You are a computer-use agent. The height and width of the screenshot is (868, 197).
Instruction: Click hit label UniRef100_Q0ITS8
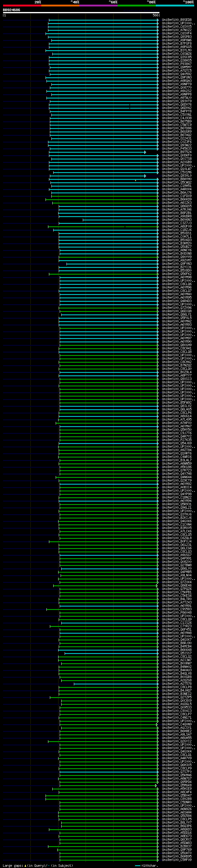click(177, 159)
